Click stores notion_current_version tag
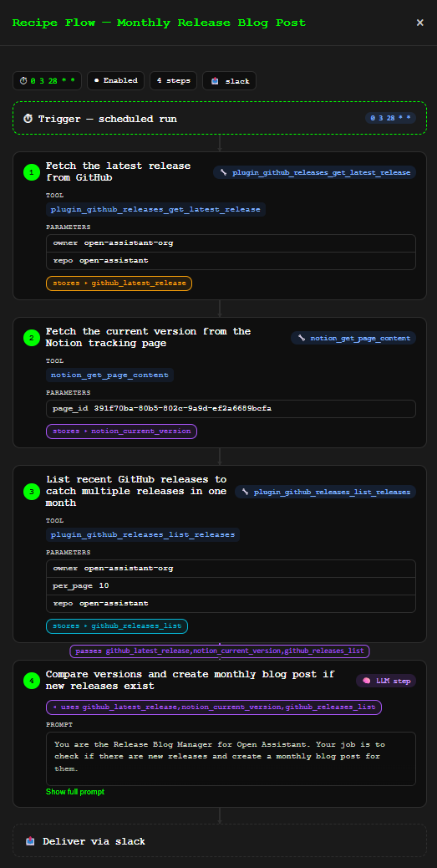Image resolution: width=437 pixels, height=868 pixels. [121, 431]
